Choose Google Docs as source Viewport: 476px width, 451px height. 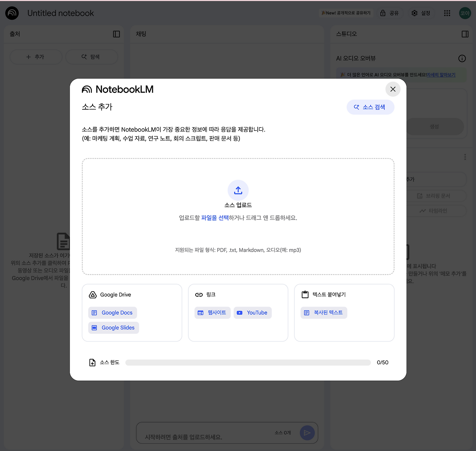point(113,313)
